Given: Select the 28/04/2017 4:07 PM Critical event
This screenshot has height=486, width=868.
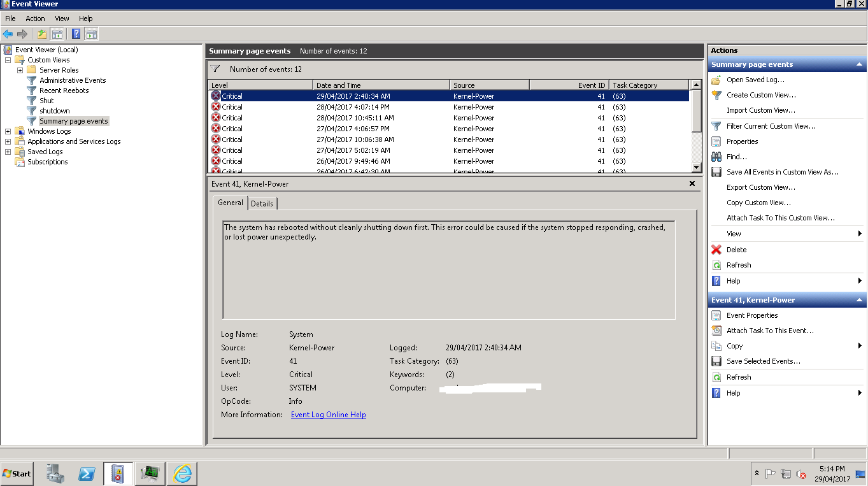Looking at the screenshot, I should tap(382, 107).
